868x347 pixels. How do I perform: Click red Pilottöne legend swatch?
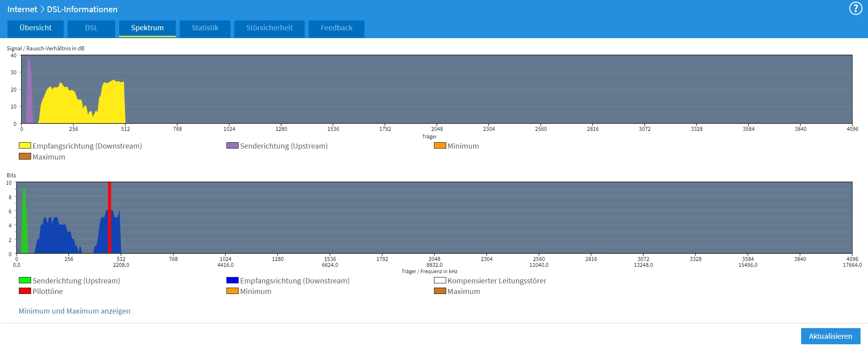(x=25, y=291)
